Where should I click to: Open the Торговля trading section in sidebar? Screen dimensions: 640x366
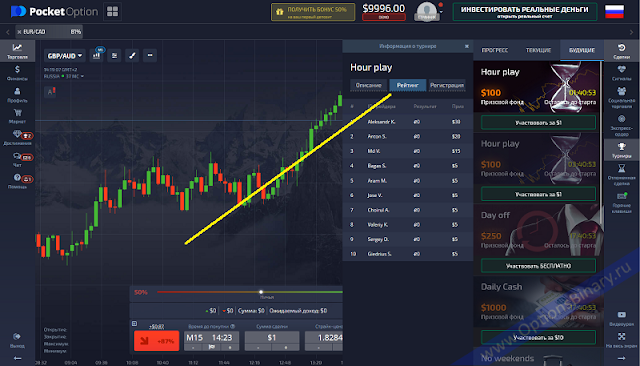[17, 51]
